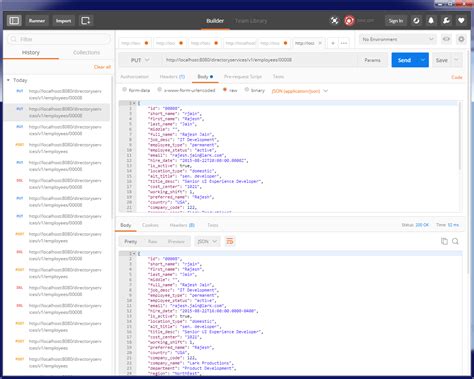Open the JSON (application/json) content type dropdown
The width and height of the screenshot is (474, 379).
(x=300, y=91)
